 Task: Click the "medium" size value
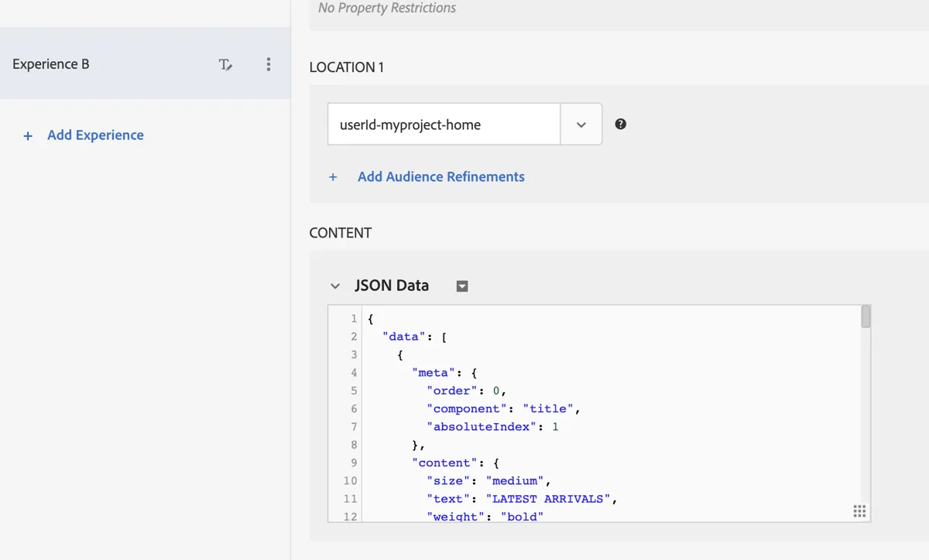(515, 481)
